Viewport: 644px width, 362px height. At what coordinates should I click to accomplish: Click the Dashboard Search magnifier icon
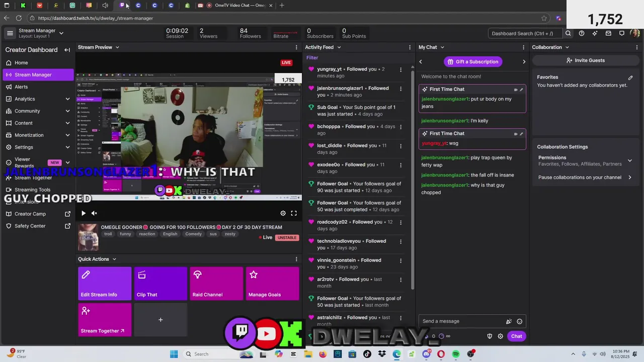(568, 33)
